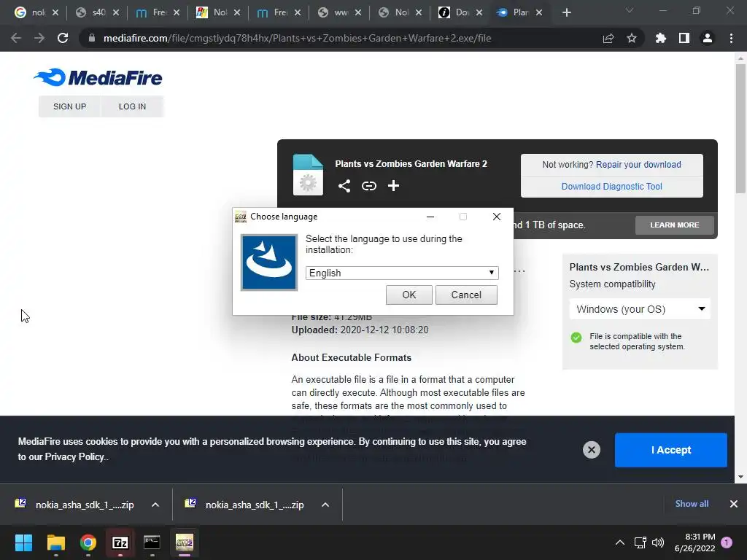Click I Accept cookies button
The width and height of the screenshot is (747, 560).
pyautogui.click(x=671, y=450)
